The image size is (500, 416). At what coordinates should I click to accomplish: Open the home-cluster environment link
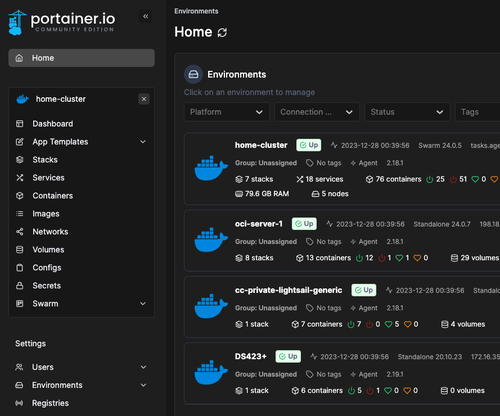point(261,145)
